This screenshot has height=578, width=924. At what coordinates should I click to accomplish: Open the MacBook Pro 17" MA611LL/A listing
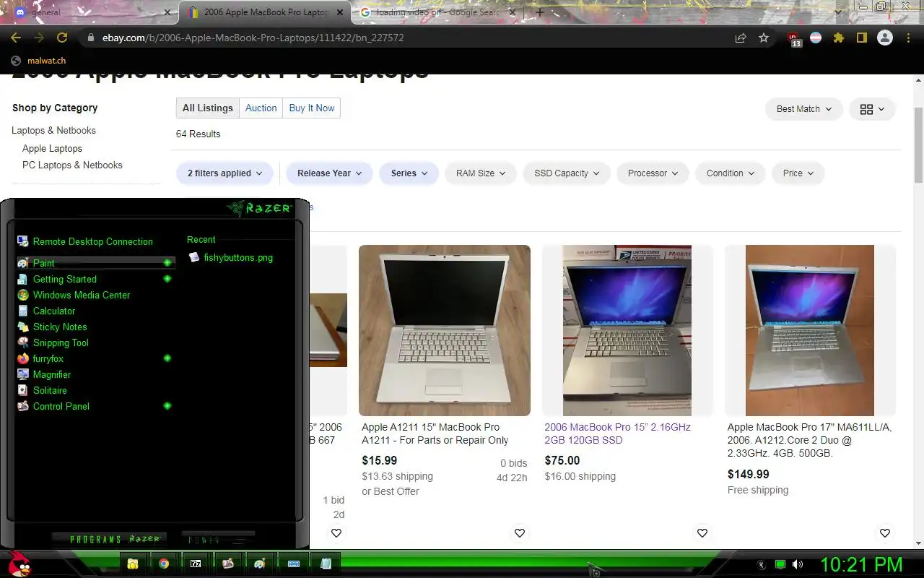tap(809, 440)
